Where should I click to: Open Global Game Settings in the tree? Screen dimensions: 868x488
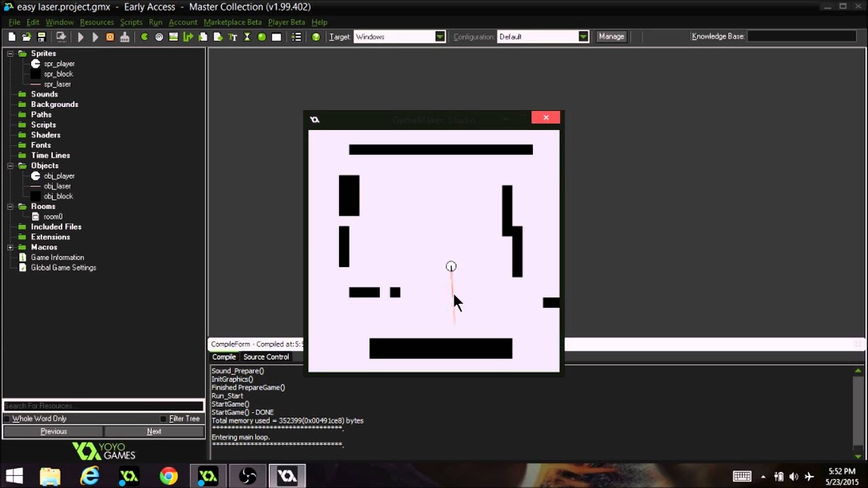[x=63, y=268]
